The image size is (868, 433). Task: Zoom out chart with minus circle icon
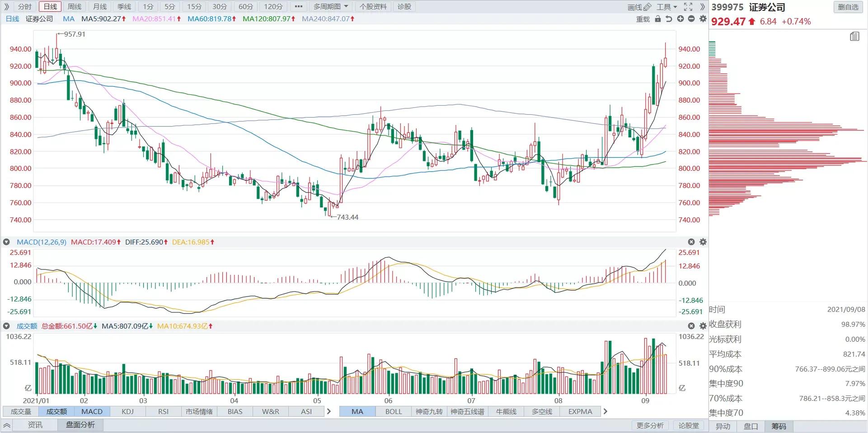(x=691, y=19)
